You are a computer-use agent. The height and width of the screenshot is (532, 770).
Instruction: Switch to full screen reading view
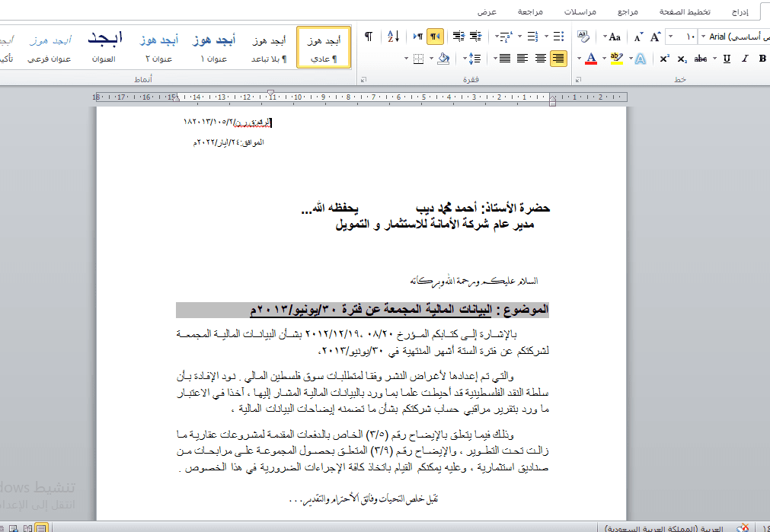coord(28,528)
